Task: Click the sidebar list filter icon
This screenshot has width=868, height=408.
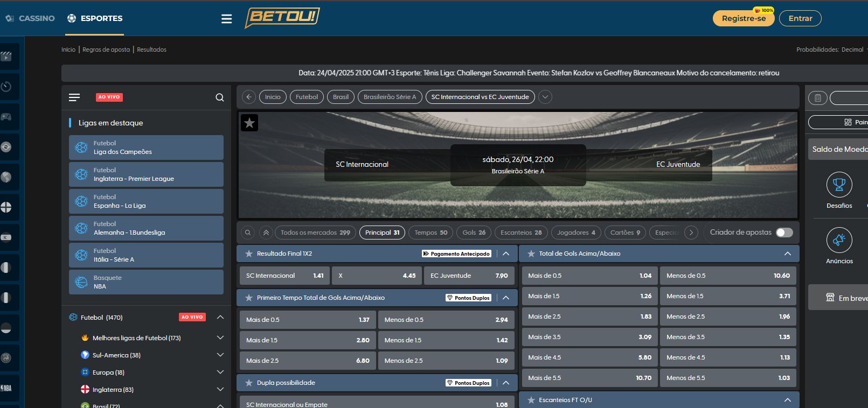Action: pyautogui.click(x=74, y=97)
